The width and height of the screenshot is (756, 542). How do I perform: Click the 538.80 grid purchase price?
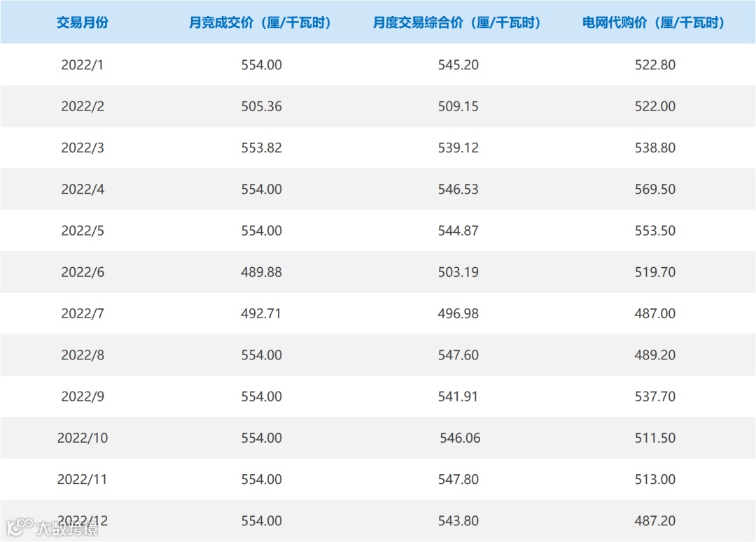tap(654, 148)
